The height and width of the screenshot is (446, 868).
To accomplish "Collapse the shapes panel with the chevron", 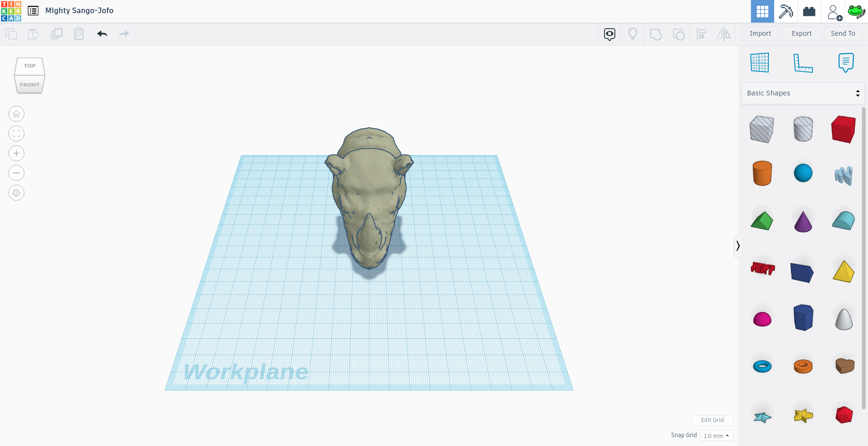I will click(x=738, y=245).
